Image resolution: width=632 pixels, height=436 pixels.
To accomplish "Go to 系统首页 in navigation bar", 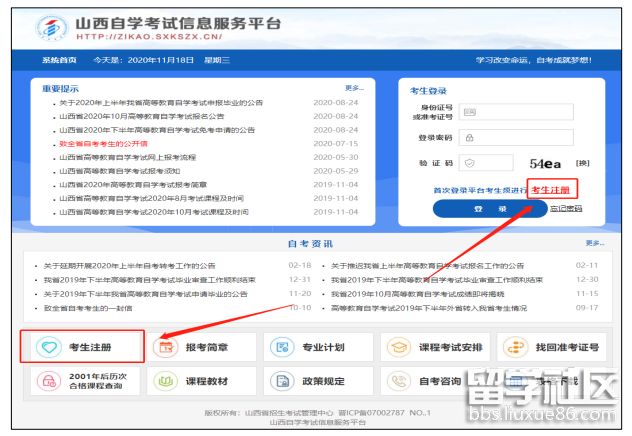I will 59,60.
